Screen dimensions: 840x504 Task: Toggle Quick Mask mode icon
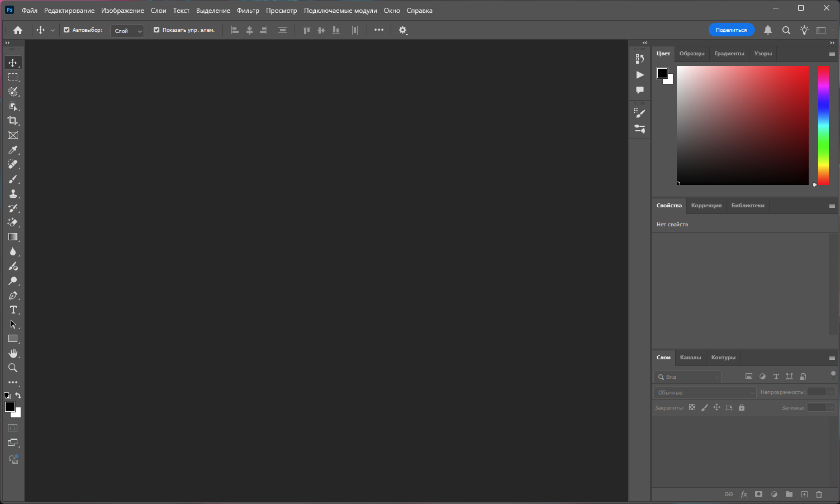coord(13,428)
